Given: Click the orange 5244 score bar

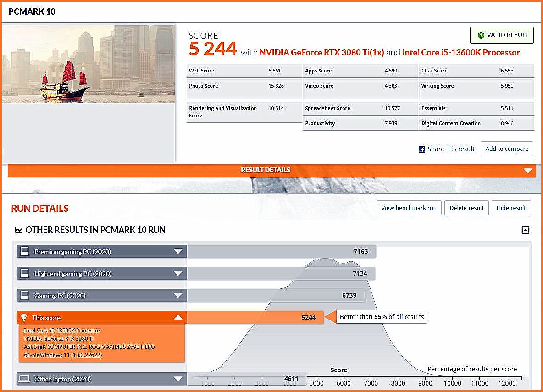Looking at the screenshot, I should point(255,317).
